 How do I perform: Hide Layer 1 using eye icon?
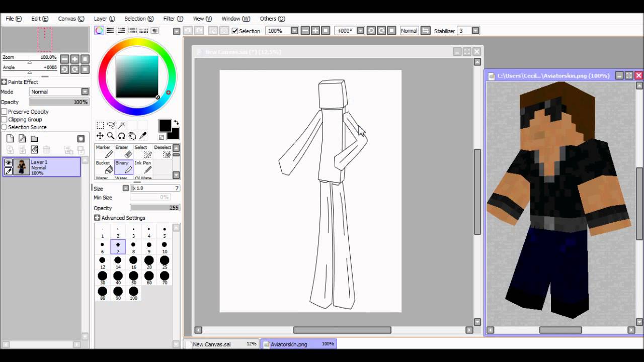click(x=8, y=162)
